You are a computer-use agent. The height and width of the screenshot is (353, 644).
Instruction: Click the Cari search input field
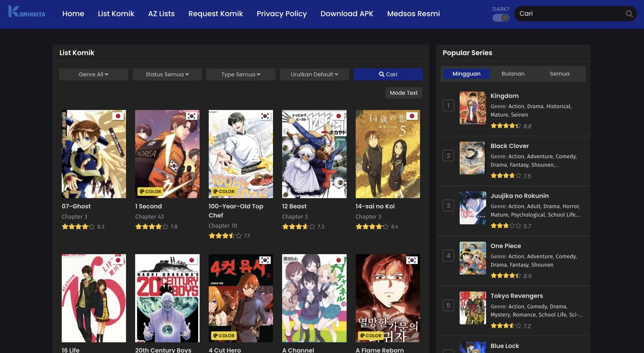point(570,14)
